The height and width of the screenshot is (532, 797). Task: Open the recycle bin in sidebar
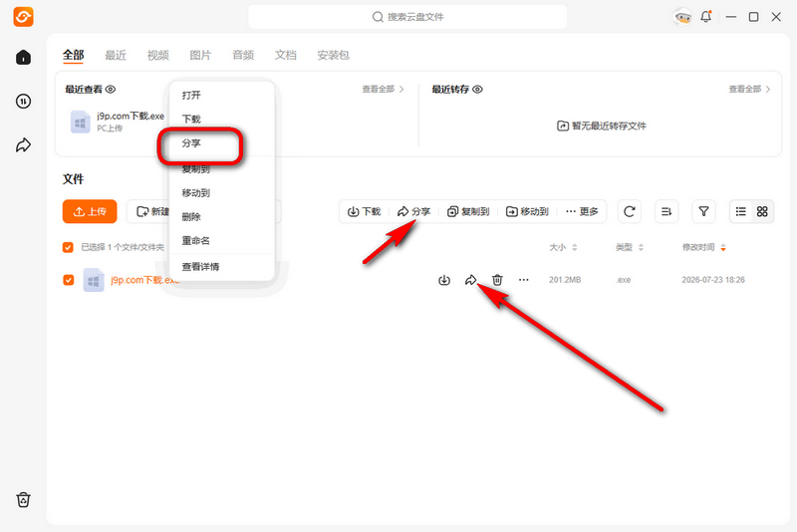coord(23,500)
